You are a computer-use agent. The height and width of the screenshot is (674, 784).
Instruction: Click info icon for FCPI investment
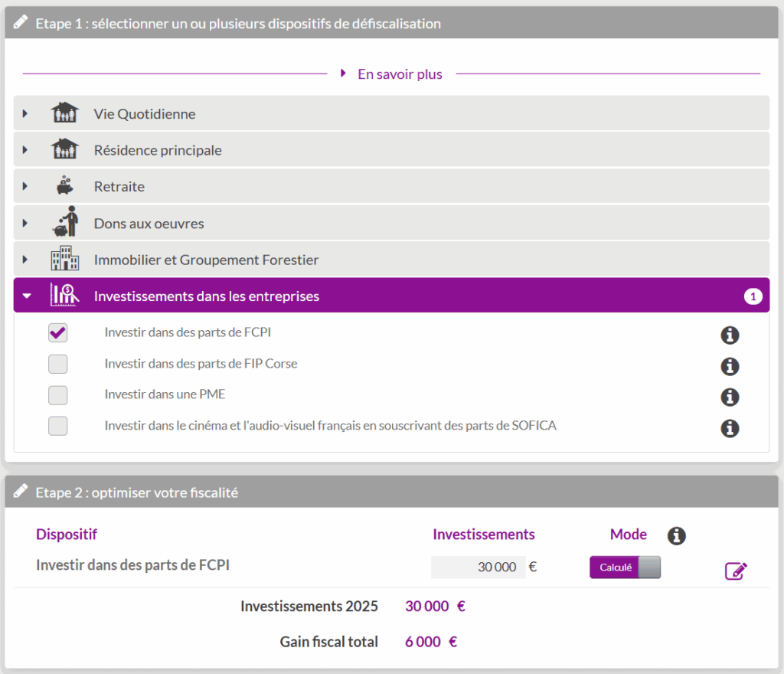(730, 335)
